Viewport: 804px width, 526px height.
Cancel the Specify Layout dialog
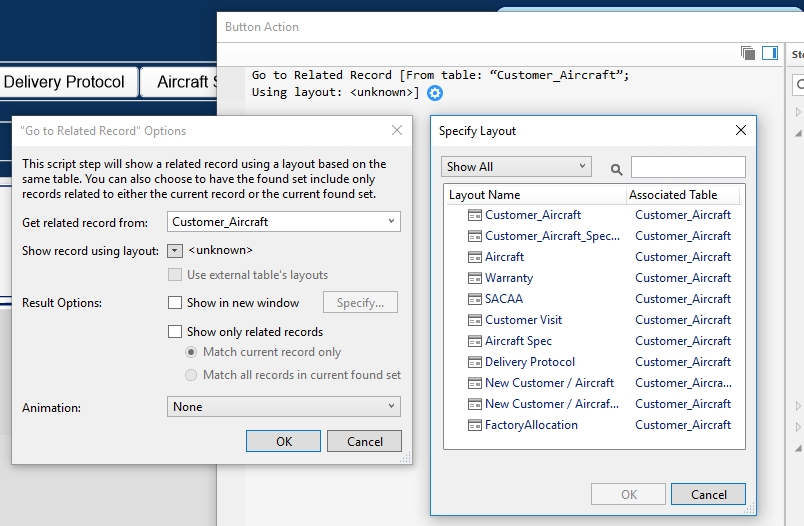pyautogui.click(x=708, y=494)
